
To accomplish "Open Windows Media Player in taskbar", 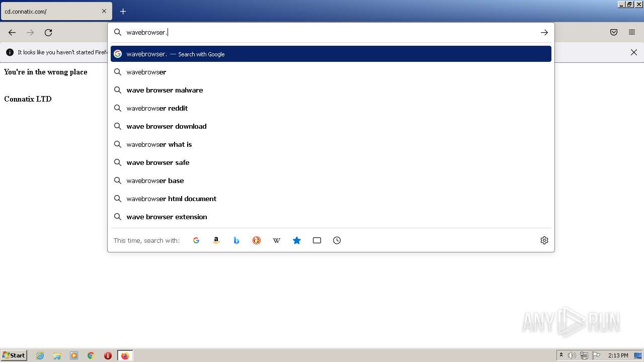I will click(x=74, y=355).
